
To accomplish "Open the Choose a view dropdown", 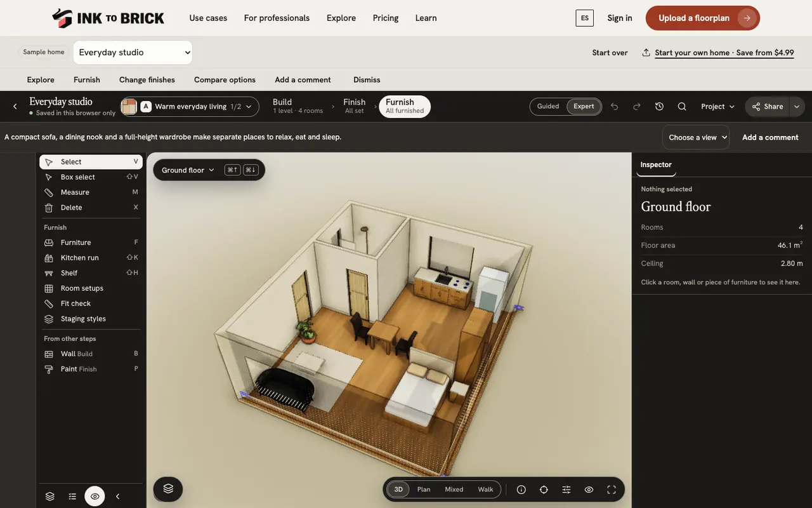I will [696, 137].
